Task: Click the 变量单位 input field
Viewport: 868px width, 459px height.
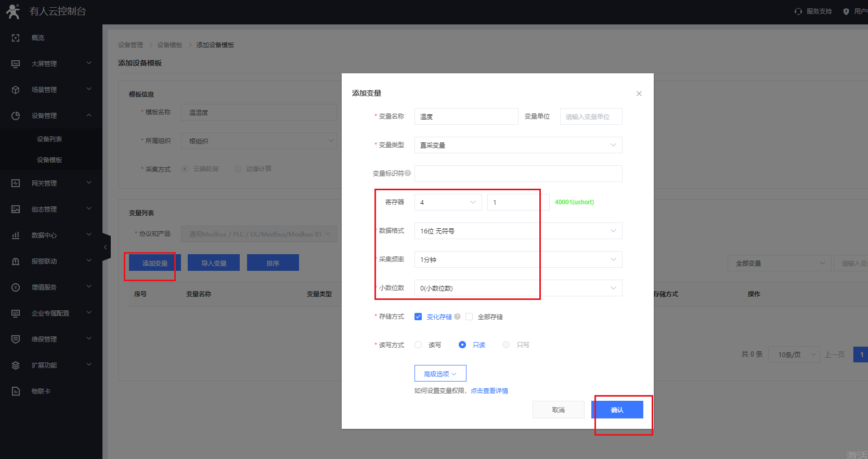Action: click(591, 116)
